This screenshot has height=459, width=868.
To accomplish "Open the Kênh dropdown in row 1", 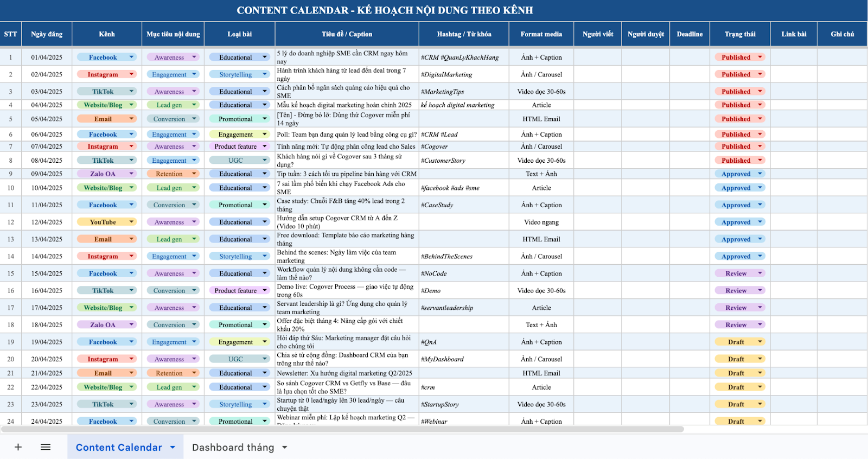I will click(131, 58).
